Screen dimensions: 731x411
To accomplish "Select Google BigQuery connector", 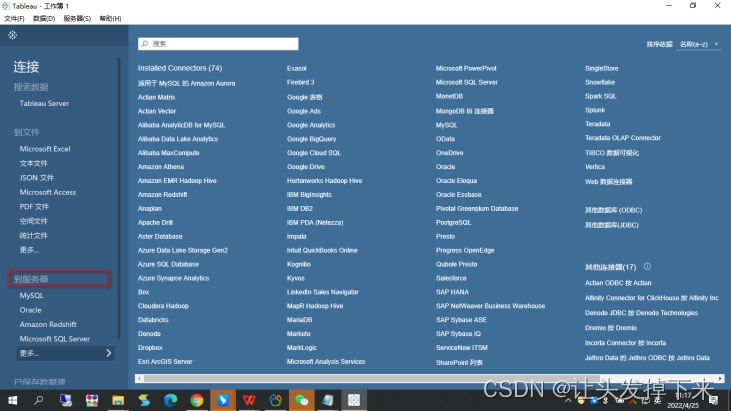I will tap(311, 139).
